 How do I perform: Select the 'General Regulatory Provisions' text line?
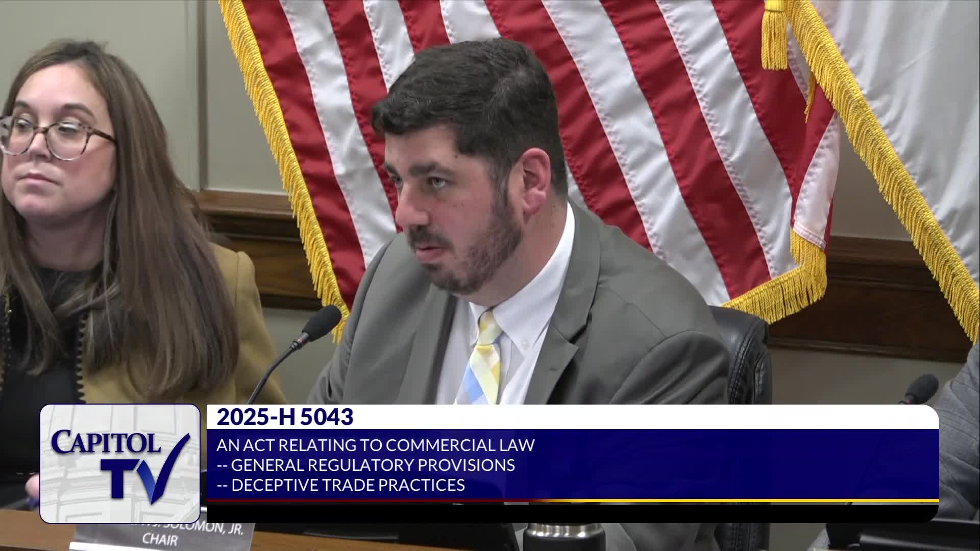tap(365, 465)
